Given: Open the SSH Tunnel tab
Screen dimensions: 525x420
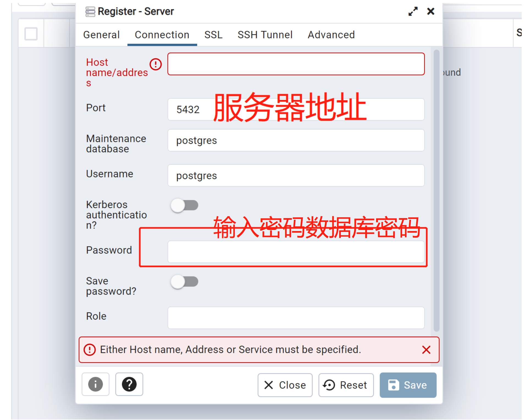Looking at the screenshot, I should click(265, 35).
